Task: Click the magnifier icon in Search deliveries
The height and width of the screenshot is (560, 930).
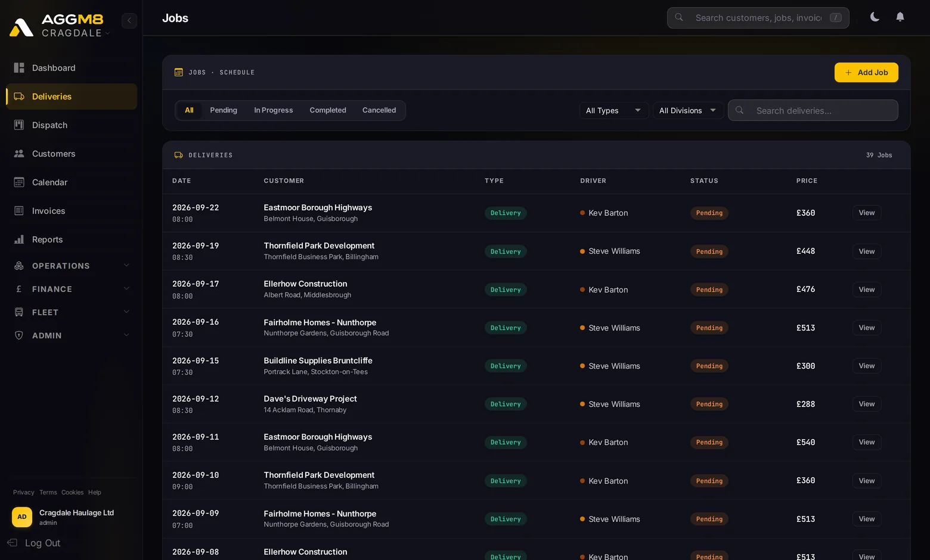Action: [x=740, y=110]
